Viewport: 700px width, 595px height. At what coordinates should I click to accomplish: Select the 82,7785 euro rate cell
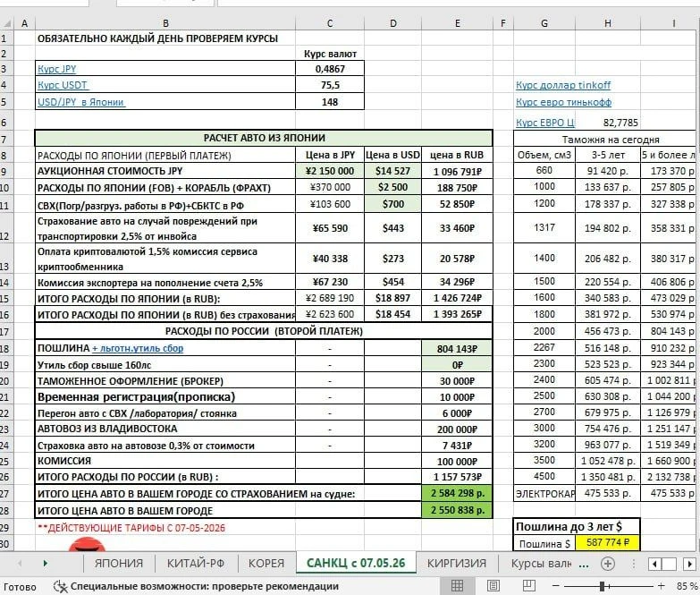608,123
